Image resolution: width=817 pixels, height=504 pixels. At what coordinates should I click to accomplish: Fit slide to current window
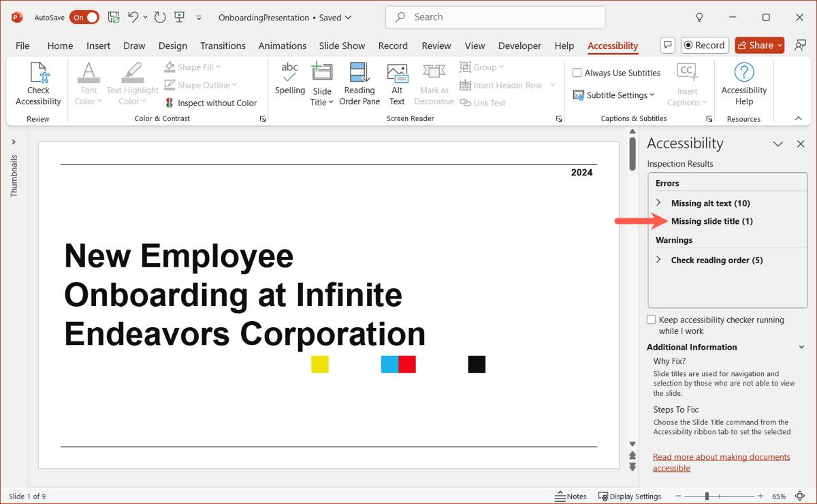(x=800, y=496)
